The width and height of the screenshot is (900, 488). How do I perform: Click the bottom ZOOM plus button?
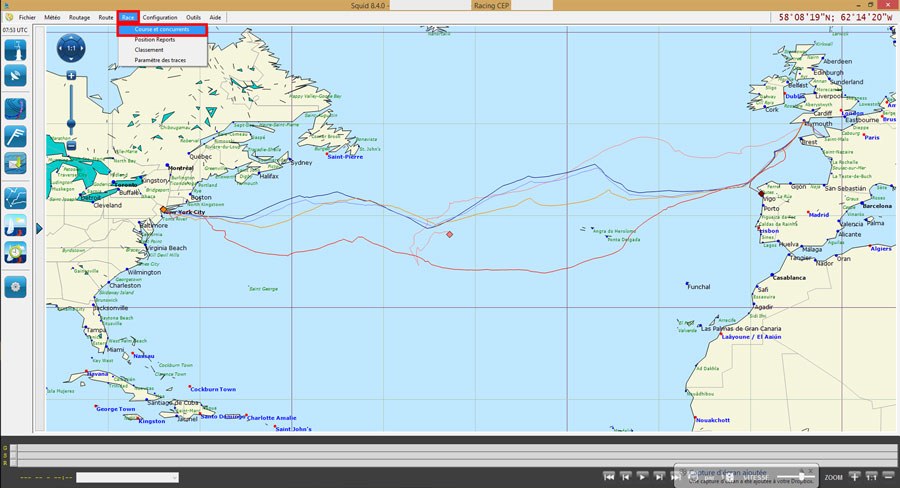click(855, 477)
